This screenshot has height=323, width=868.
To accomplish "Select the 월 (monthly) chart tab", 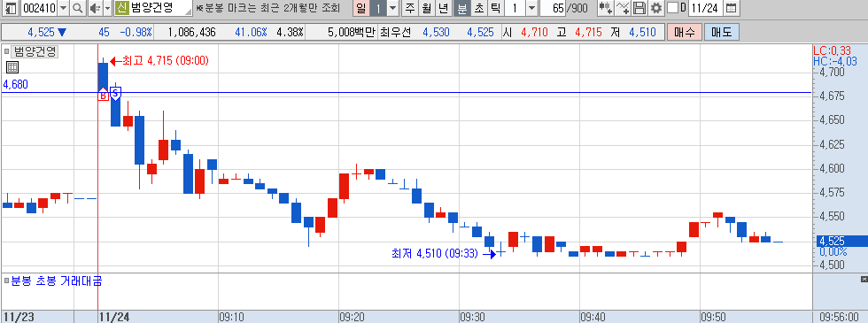I will point(426,8).
